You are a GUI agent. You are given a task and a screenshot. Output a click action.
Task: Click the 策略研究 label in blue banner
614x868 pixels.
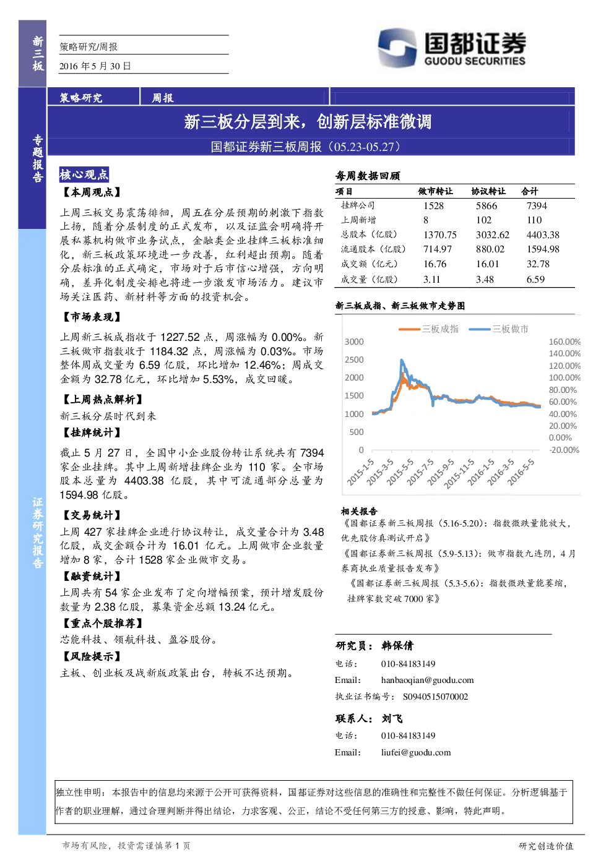click(x=81, y=98)
